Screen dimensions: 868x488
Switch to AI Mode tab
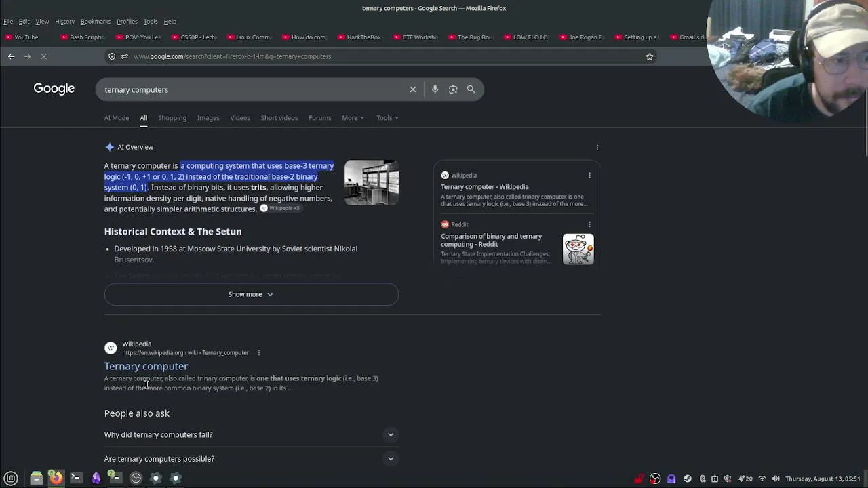pyautogui.click(x=117, y=118)
